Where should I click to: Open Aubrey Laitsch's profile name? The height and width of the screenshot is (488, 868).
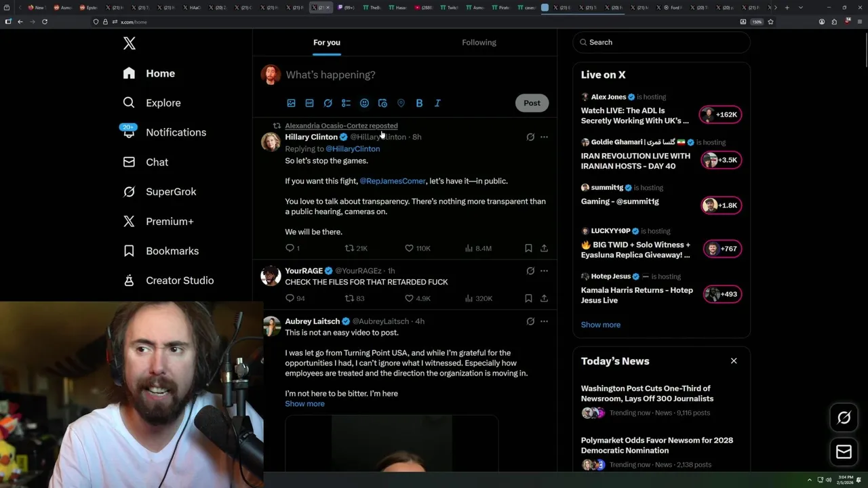(312, 321)
